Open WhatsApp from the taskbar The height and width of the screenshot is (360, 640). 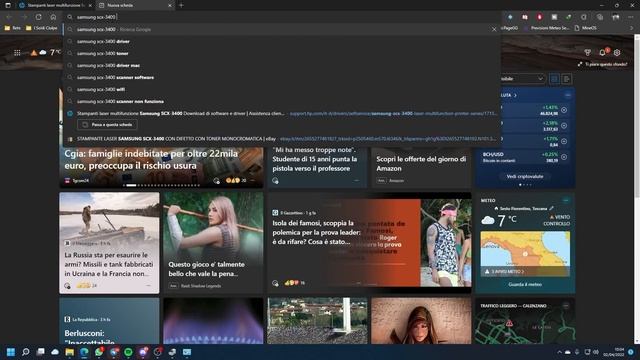(x=99, y=352)
